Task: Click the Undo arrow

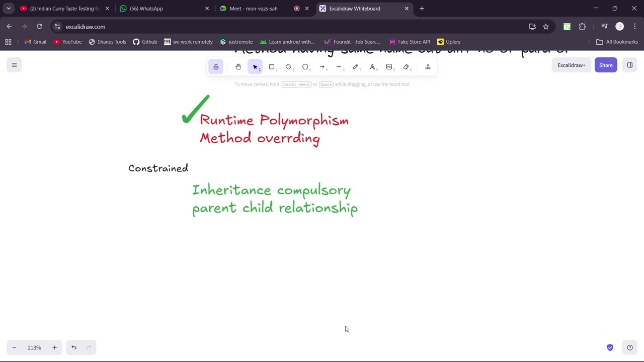Action: 74,347
